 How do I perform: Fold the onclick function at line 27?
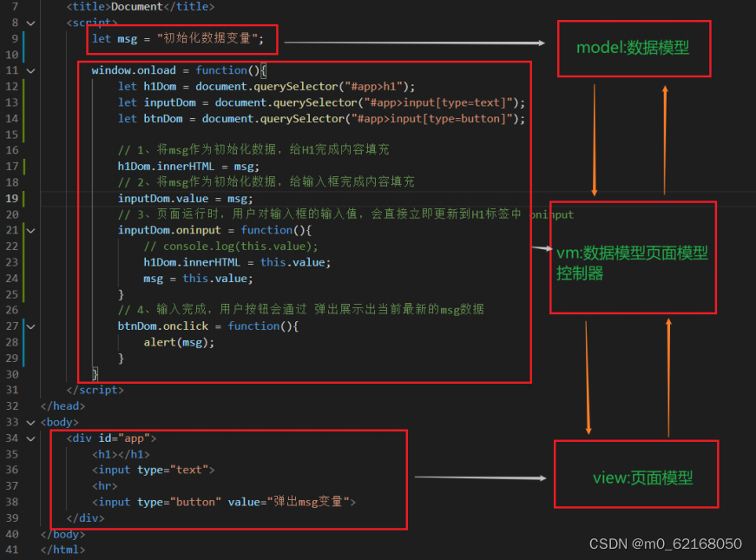coord(31,326)
